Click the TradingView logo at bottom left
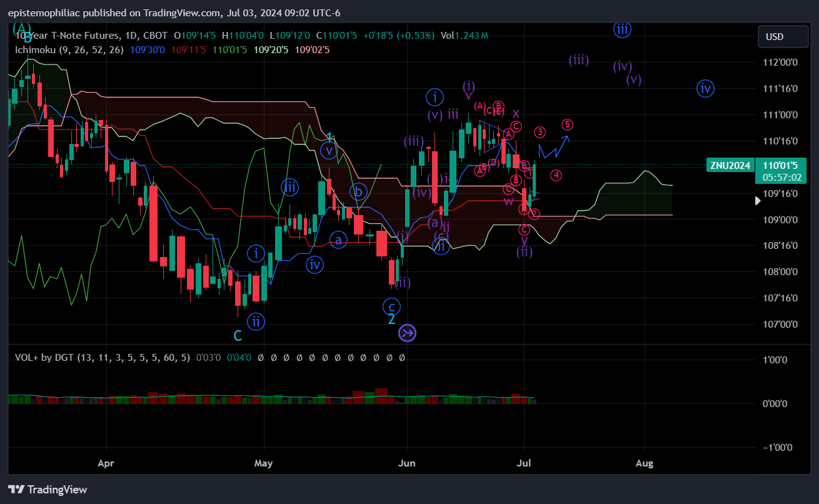The image size is (819, 504). click(x=48, y=490)
